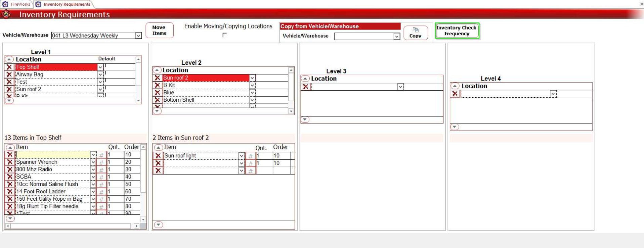Delete Spanner Wrench item row
The height and width of the screenshot is (248, 644).
point(10,162)
